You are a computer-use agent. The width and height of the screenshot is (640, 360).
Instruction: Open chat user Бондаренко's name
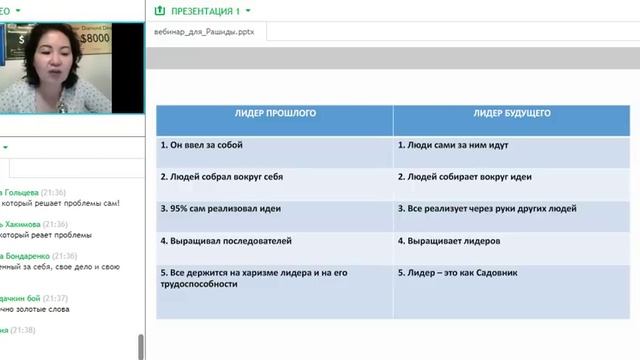coord(24,256)
